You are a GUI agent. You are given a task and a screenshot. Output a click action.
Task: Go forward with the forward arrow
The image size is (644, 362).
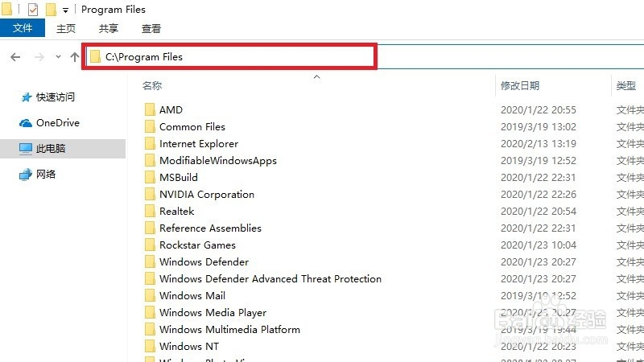pyautogui.click(x=39, y=57)
